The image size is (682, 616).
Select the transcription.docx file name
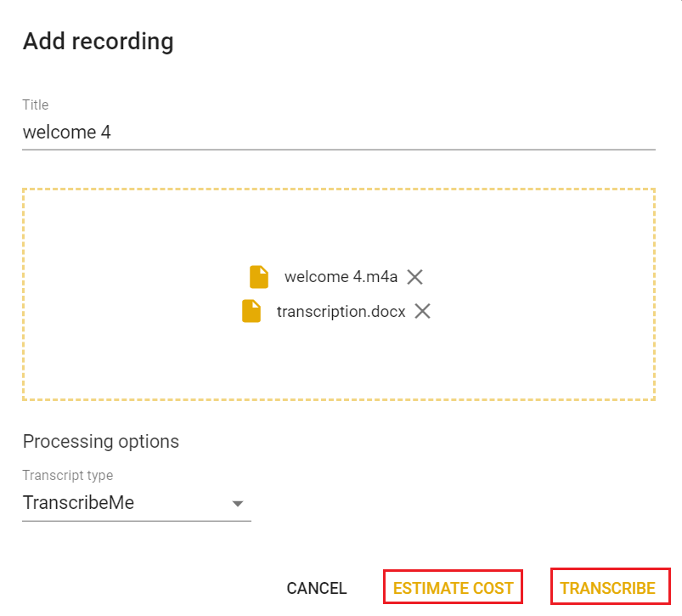coord(341,311)
